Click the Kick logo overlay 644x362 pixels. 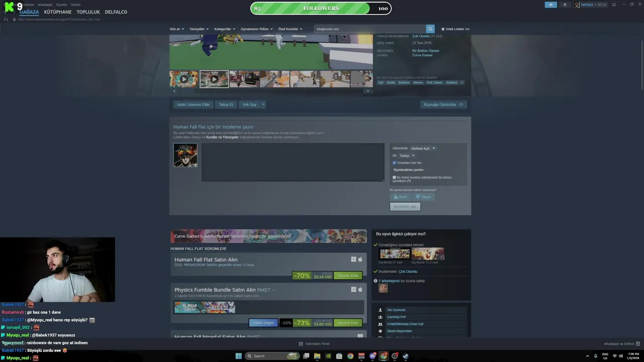[9, 7]
